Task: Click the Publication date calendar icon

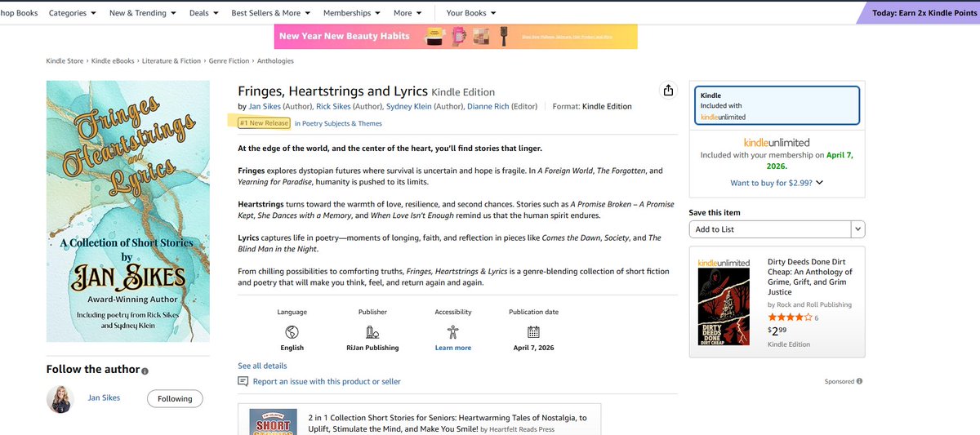Action: point(533,332)
